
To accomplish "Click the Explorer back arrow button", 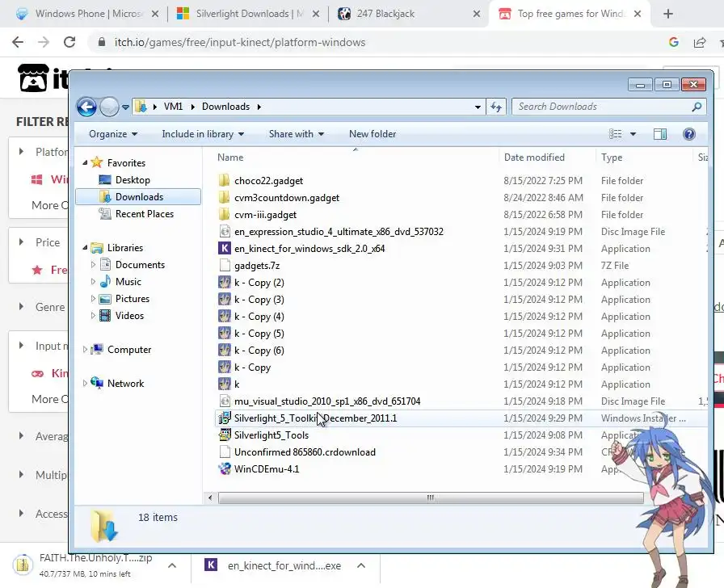I will pos(86,107).
